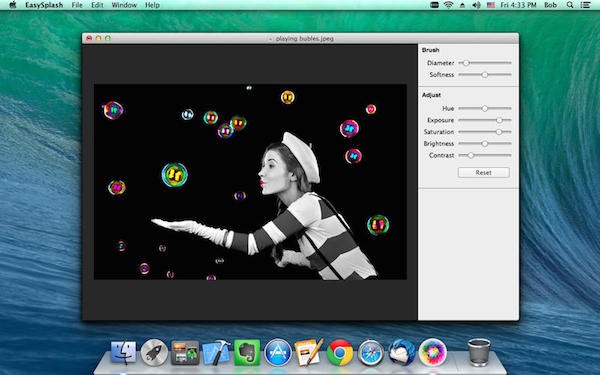The height and width of the screenshot is (375, 600).
Task: Open the Edit menu
Action: click(97, 5)
